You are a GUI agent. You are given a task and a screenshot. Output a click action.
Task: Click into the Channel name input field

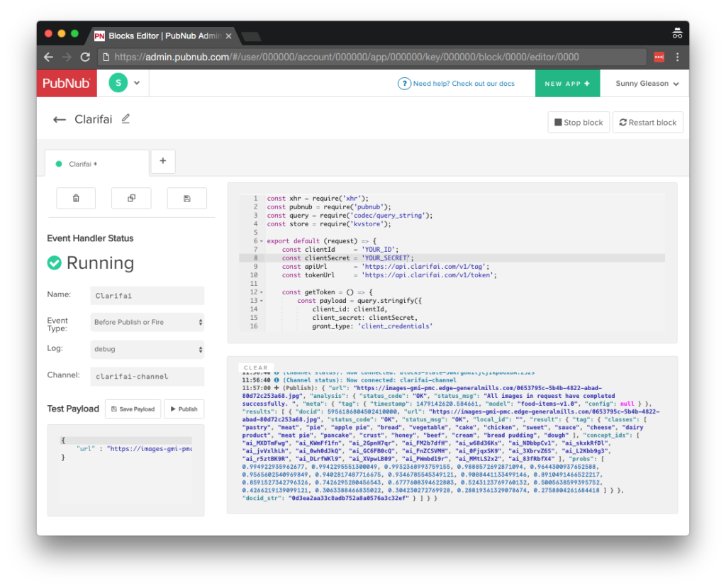[147, 377]
